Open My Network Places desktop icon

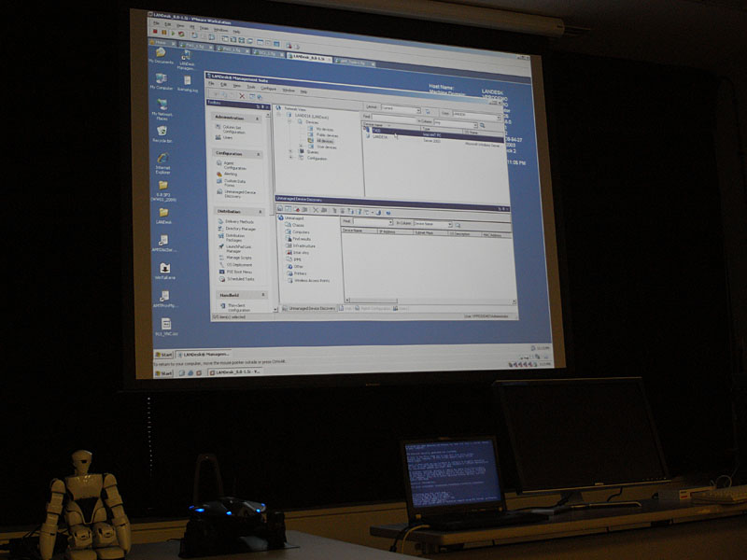(162, 109)
